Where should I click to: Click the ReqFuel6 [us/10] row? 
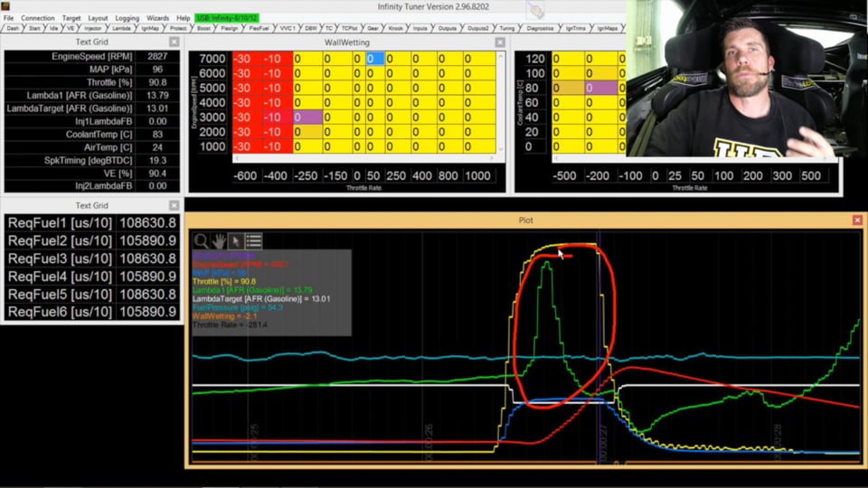point(92,312)
